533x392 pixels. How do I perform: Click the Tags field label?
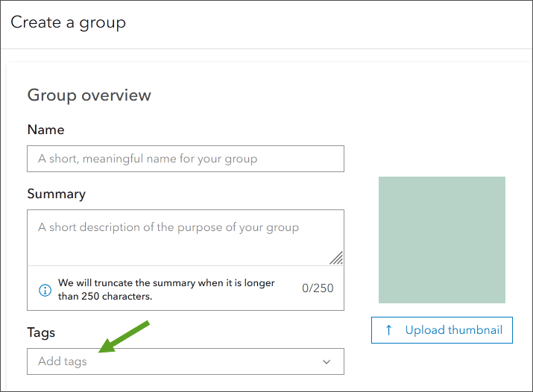click(41, 332)
